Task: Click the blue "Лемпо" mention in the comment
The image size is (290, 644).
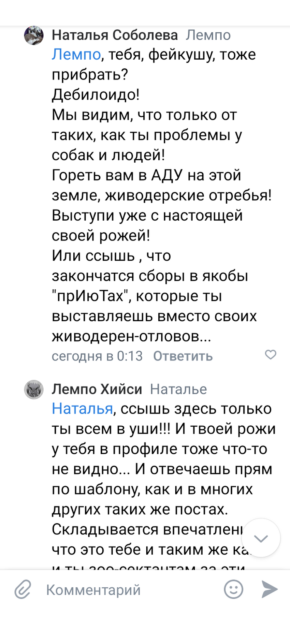Action: click(x=76, y=55)
